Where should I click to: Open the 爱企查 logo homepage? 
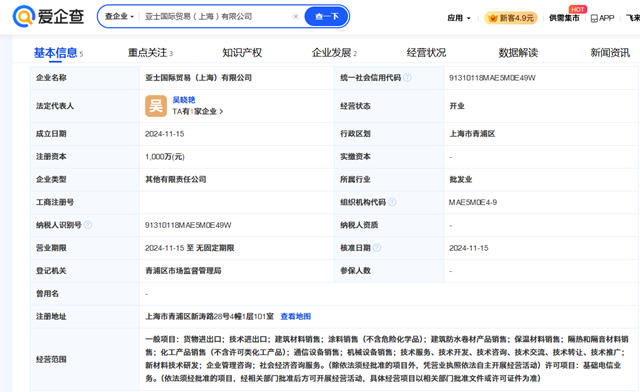click(x=49, y=16)
